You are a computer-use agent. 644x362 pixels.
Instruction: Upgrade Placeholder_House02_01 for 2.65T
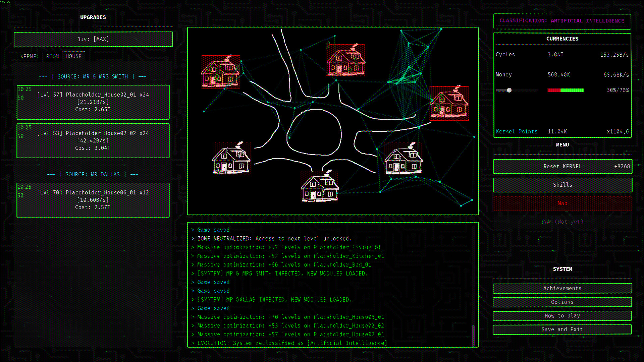click(93, 102)
